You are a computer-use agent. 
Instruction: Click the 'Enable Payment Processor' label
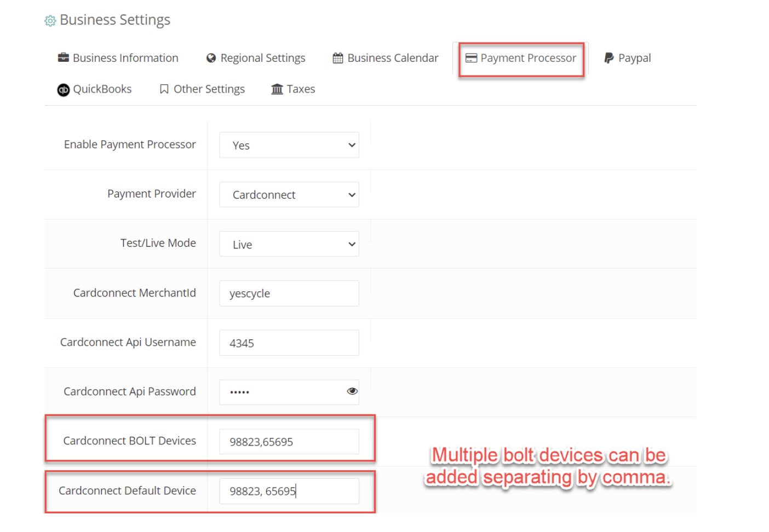130,144
